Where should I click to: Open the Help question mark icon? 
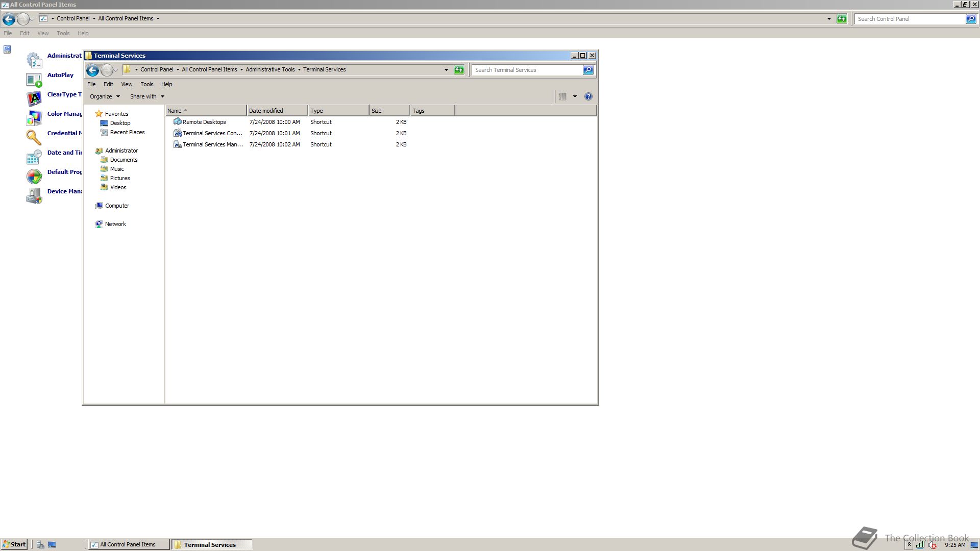(x=589, y=96)
